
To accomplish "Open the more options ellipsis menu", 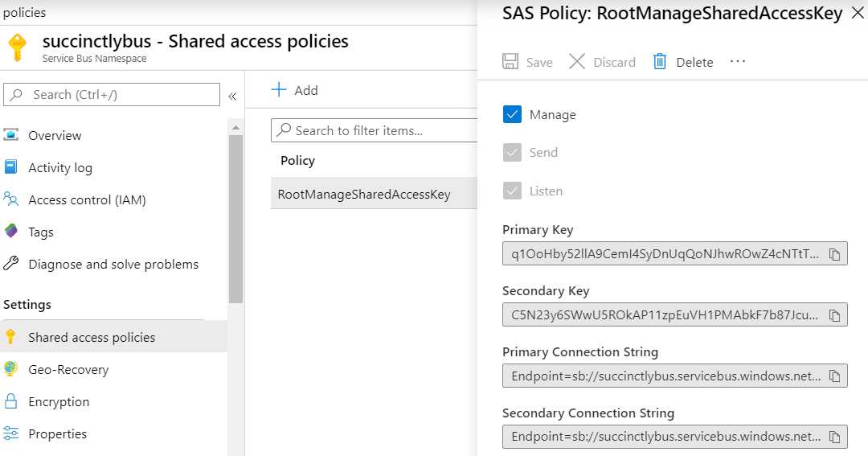I will click(x=737, y=61).
